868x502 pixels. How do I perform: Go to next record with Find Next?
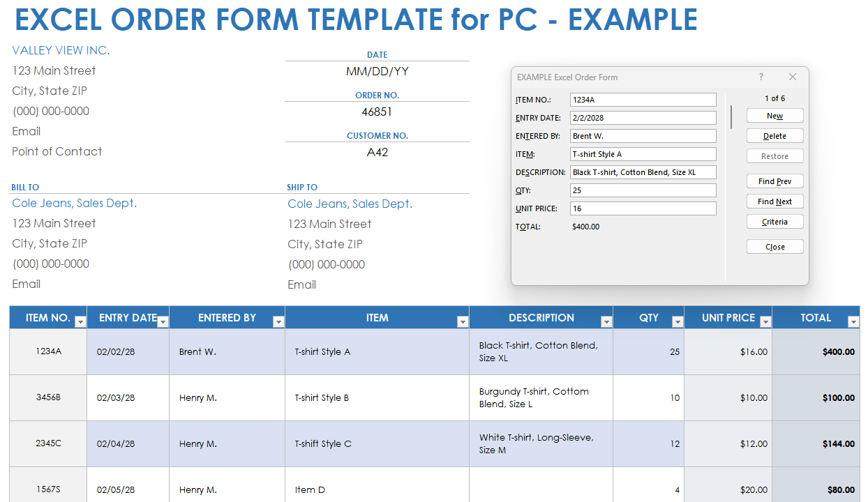[x=775, y=201]
